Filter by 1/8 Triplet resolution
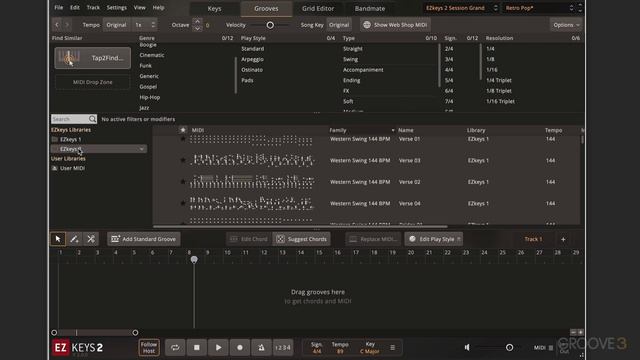Screen dimensions: 640x360 (x=498, y=91)
